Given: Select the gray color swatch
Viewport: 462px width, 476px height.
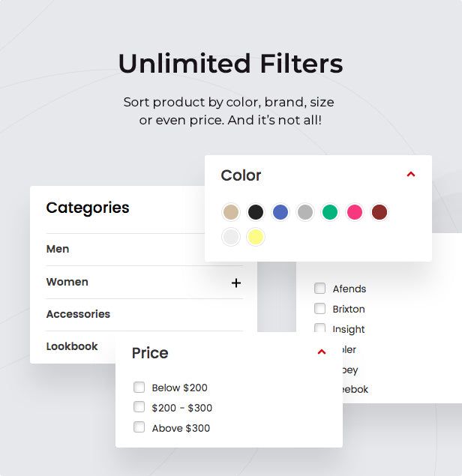Looking at the screenshot, I should (x=305, y=212).
